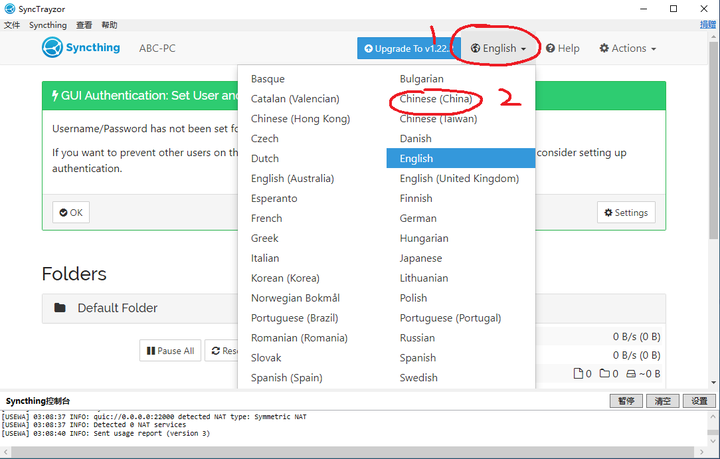Select Catalan (Valencian) language

point(295,99)
